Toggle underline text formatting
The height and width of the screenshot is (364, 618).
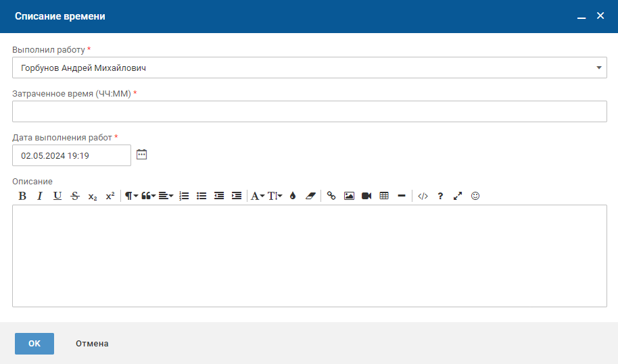click(x=57, y=196)
